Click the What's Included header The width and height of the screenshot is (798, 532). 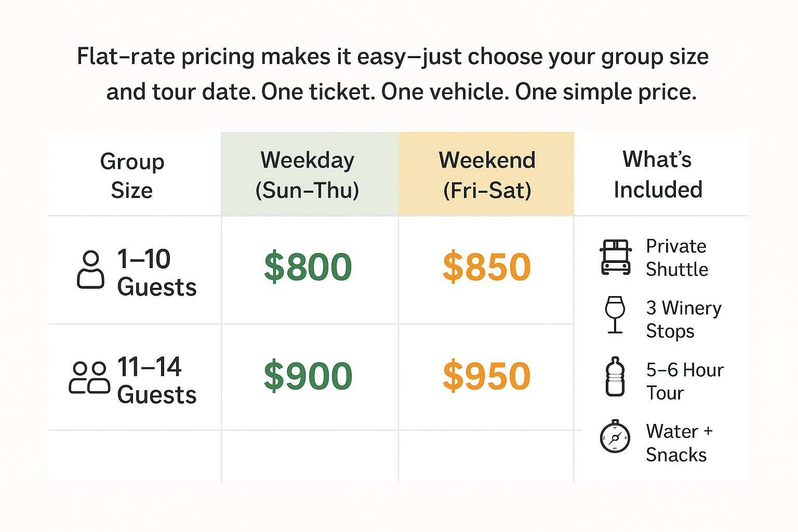pyautogui.click(x=658, y=175)
